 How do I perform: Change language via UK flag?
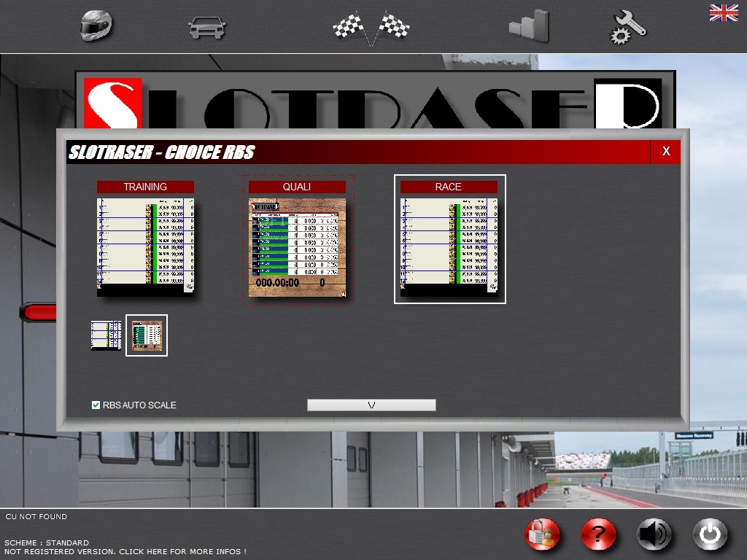[724, 12]
